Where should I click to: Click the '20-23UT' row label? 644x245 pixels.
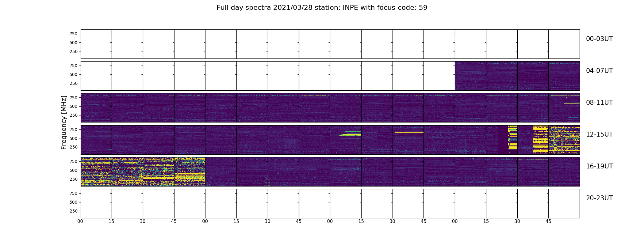click(x=599, y=198)
